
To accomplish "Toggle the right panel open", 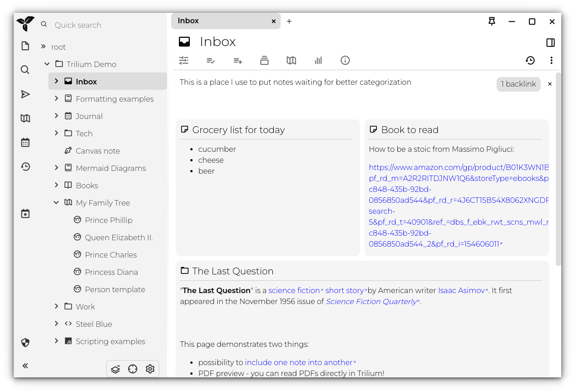I will pyautogui.click(x=550, y=42).
